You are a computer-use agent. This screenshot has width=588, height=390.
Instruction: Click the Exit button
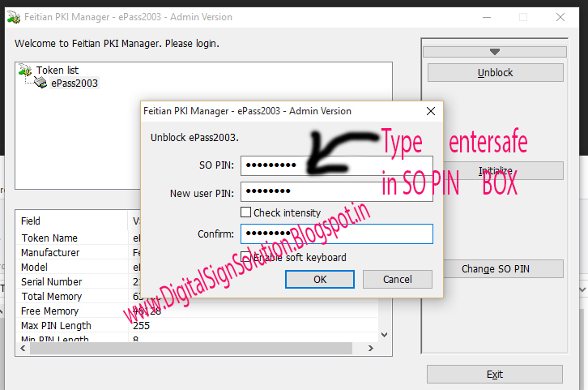495,375
